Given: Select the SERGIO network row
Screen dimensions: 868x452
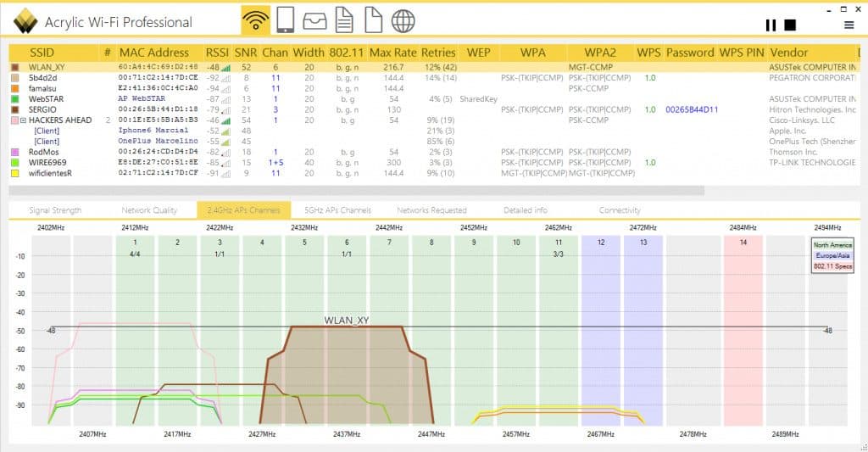Looking at the screenshot, I should point(434,109).
